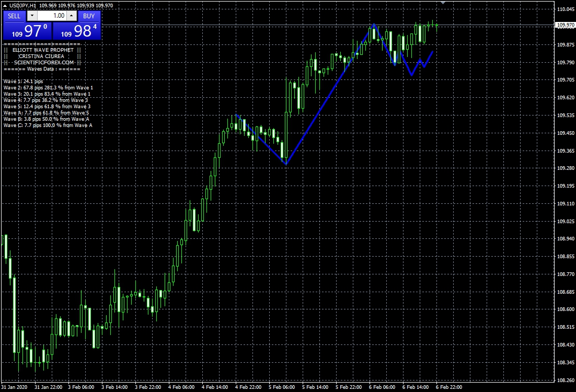
Task: Decrease lot volume with down arrow
Action: click(31, 16)
